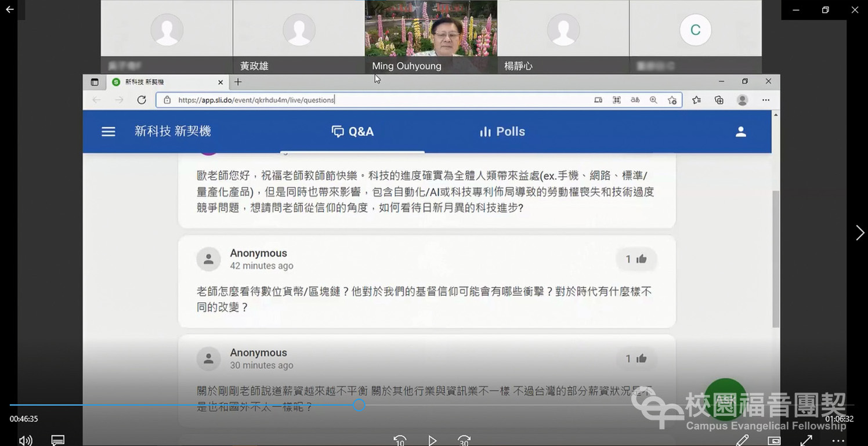Open the video edit pencil tool
868x446 pixels.
click(x=742, y=441)
